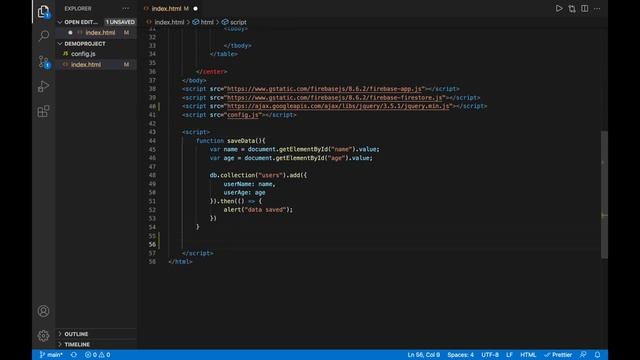Image resolution: width=640 pixels, height=360 pixels.
Task: Click Prettier status bar item
Action: (x=558, y=355)
